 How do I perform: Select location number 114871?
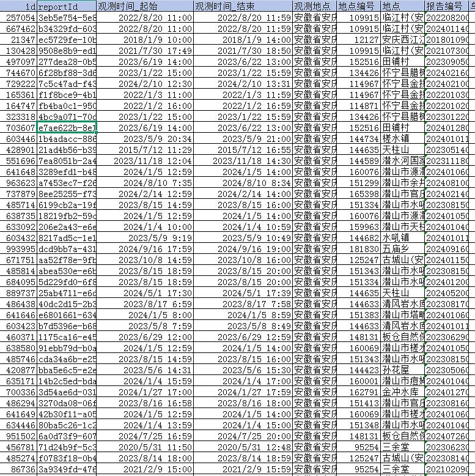[x=358, y=106]
